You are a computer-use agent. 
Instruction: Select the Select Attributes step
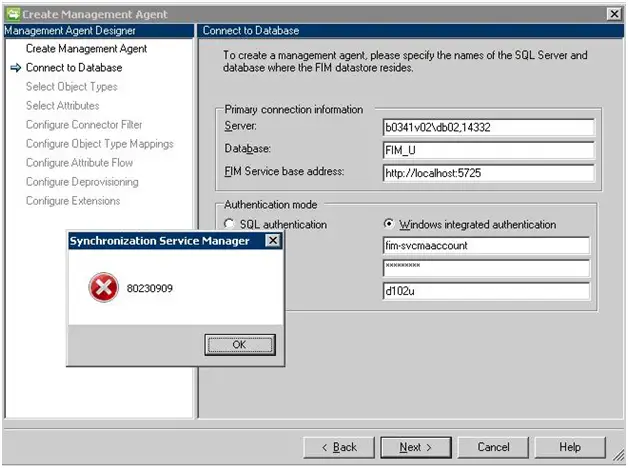[x=62, y=106]
